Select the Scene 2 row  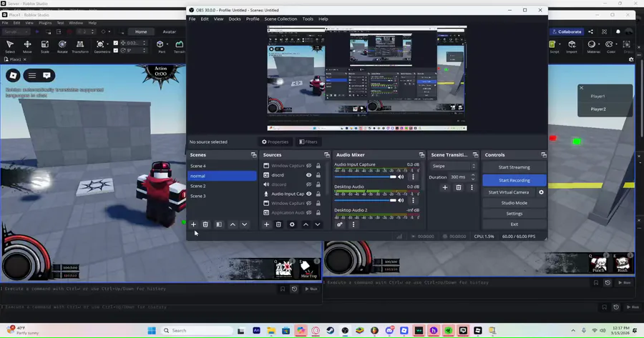point(223,186)
